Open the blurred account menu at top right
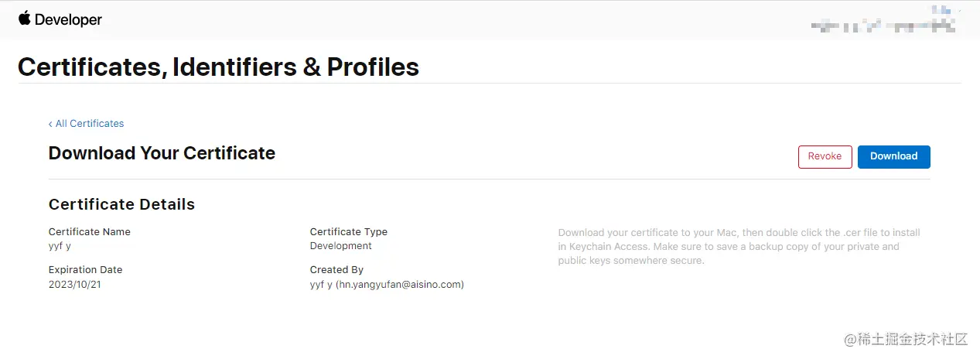The width and height of the screenshot is (980, 359). [x=883, y=26]
